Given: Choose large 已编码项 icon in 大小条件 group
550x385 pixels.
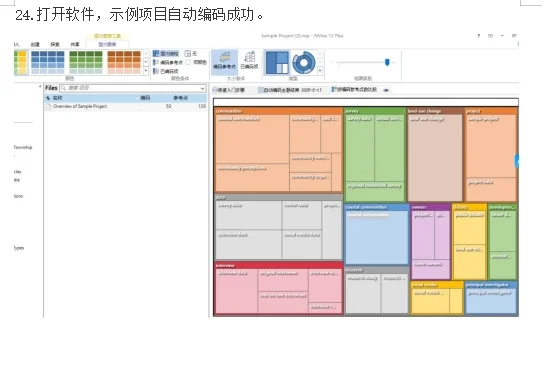Looking at the screenshot, I should click(249, 60).
